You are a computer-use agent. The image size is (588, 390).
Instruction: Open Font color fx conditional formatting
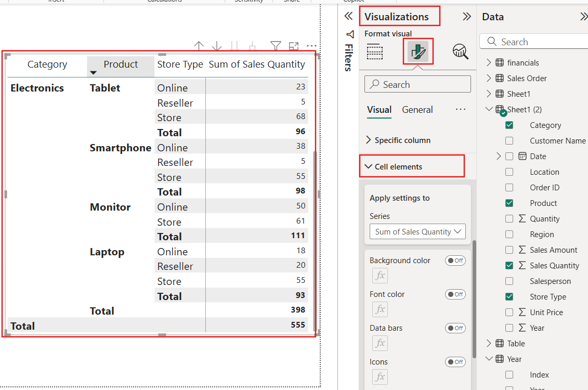point(380,309)
